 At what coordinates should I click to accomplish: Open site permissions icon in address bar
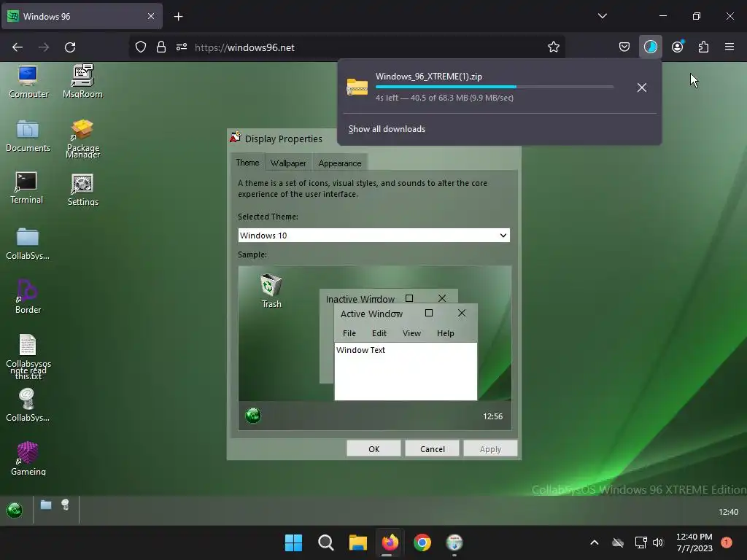pyautogui.click(x=182, y=47)
